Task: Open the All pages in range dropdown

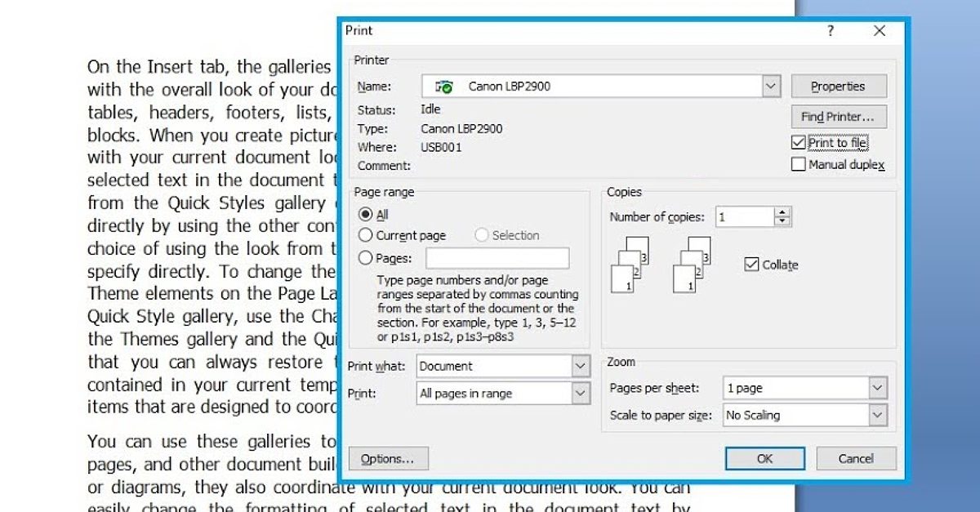Action: click(x=580, y=393)
